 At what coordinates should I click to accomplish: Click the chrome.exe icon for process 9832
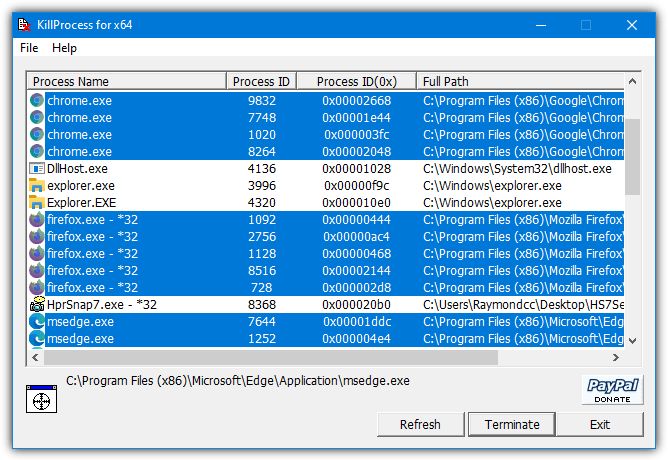(37, 101)
